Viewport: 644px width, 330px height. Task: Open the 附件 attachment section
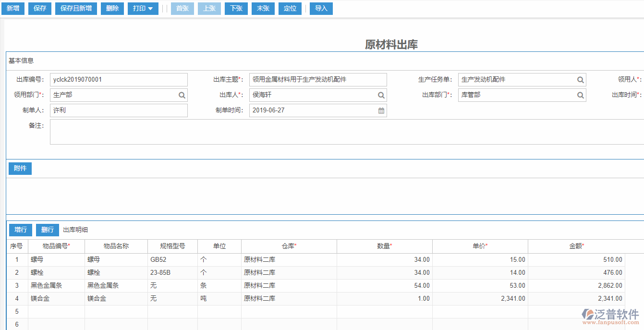coord(20,168)
